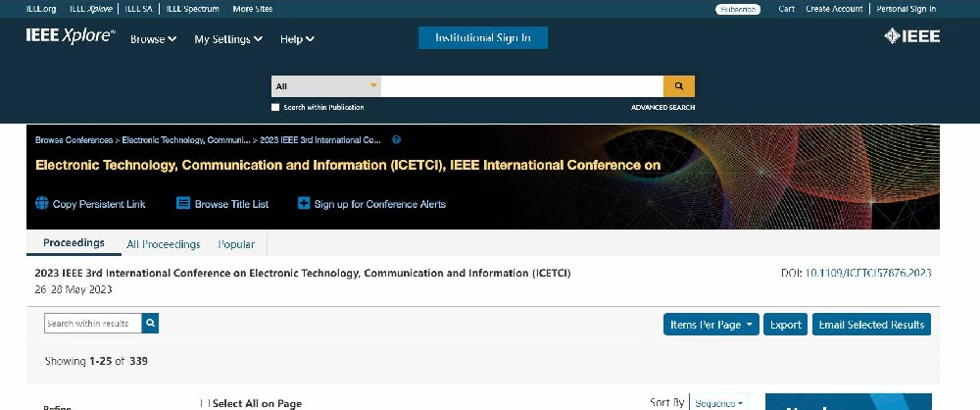Open the All search category dropdown
This screenshot has height=410, width=980.
[x=325, y=86]
